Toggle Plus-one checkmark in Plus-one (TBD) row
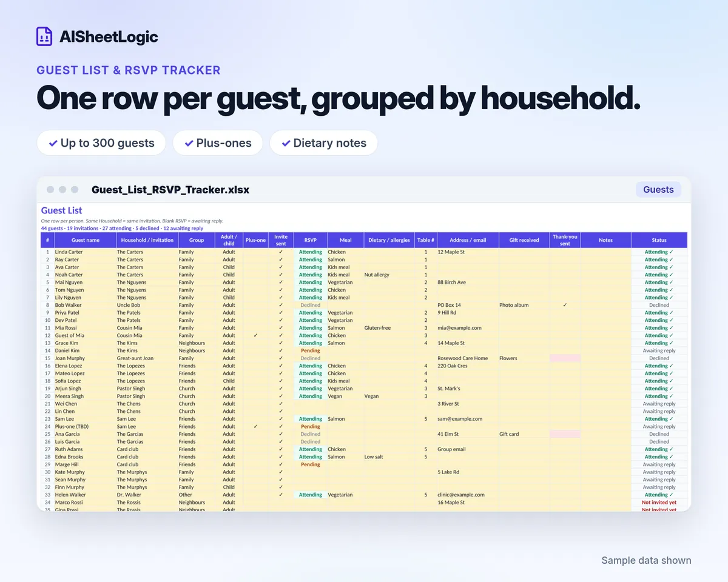728x582 pixels. (255, 426)
